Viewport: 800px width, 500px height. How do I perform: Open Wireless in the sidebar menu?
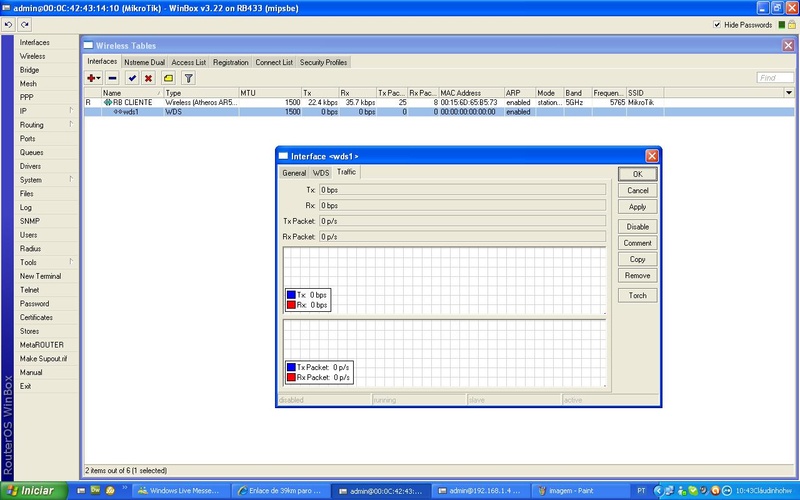(33, 56)
